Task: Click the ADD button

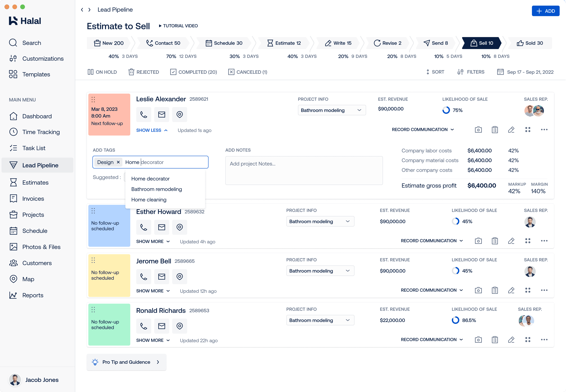Action: (x=546, y=11)
